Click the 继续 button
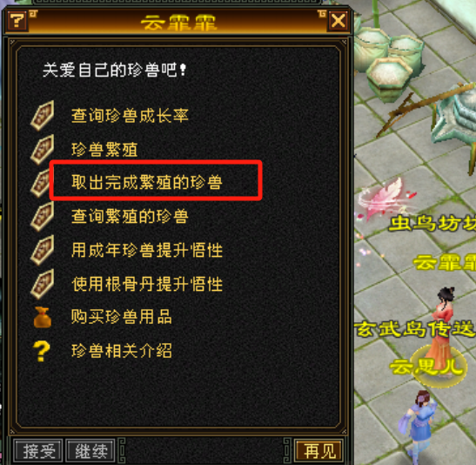The image size is (476, 465). 91,451
